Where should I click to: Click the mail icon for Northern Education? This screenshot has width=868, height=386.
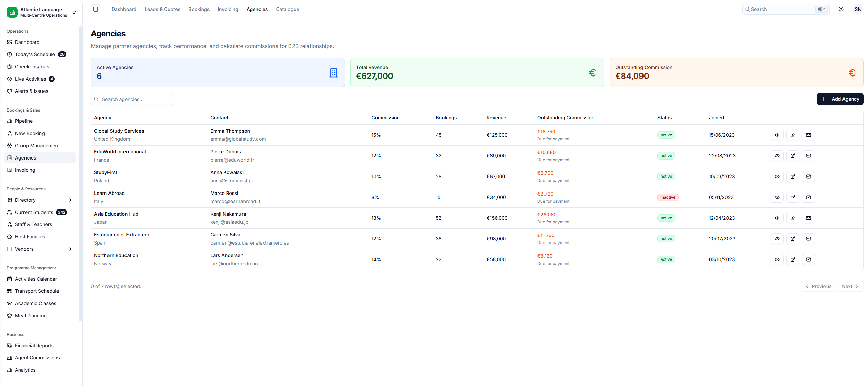tap(808, 259)
